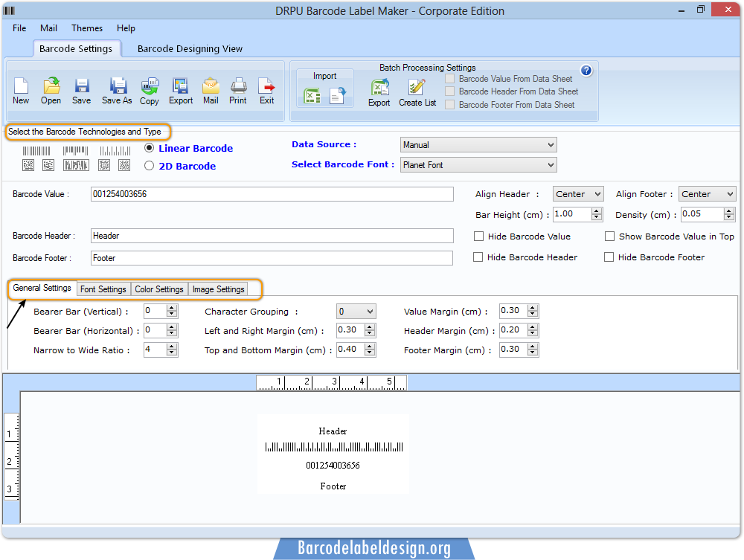Click the Barcode Footer input field
Screen dimensions: 744x560
click(272, 258)
